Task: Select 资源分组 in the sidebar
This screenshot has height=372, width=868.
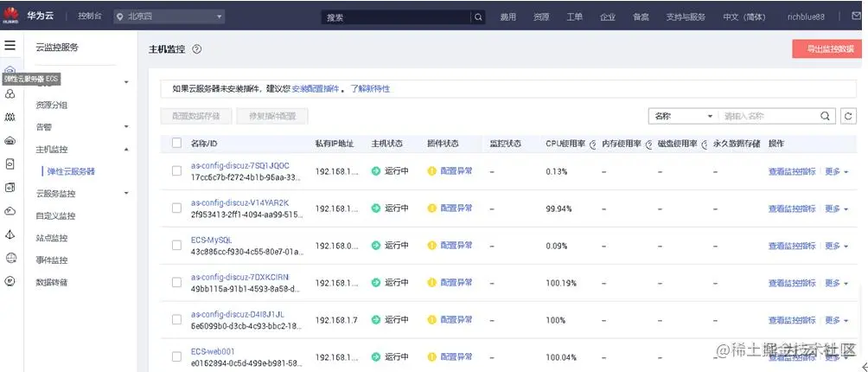Action: tap(52, 105)
